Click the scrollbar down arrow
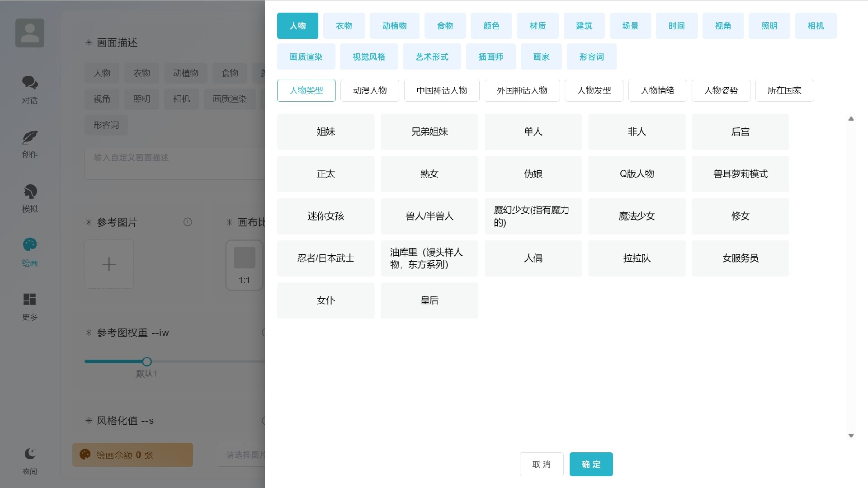Screen dimensions: 868x488 point(851,436)
